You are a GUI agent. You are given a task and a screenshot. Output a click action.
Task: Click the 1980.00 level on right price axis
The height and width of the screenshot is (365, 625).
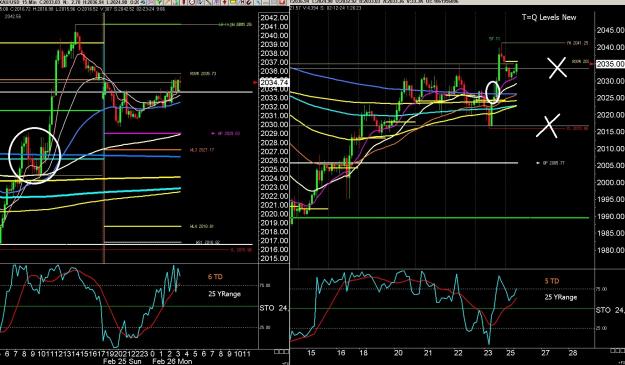[x=611, y=250]
